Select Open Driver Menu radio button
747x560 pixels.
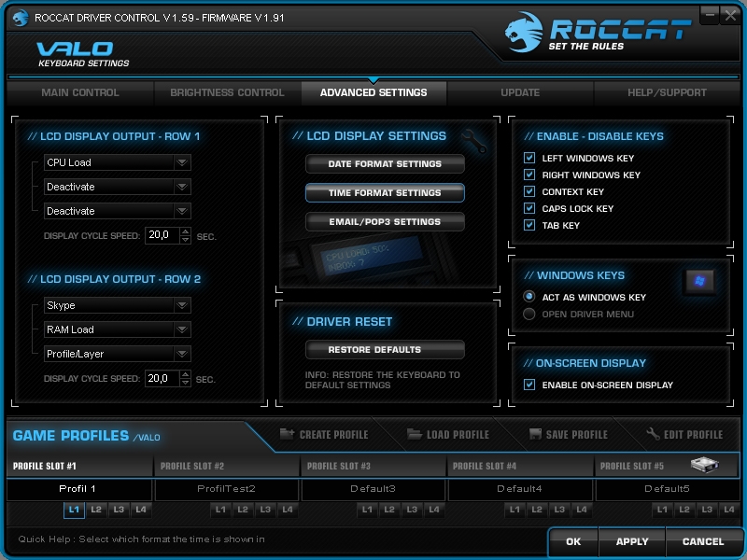click(x=529, y=314)
